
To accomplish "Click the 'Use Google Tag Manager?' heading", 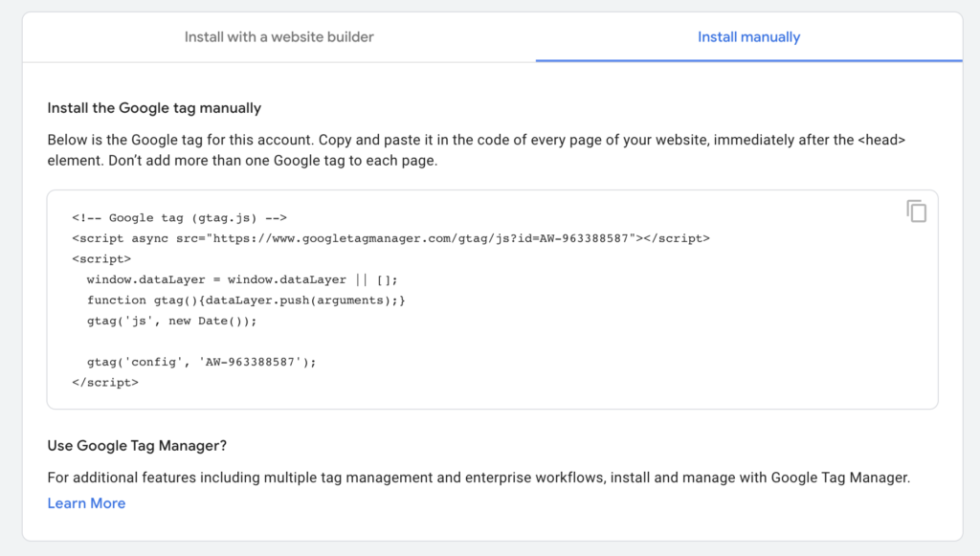I will 137,445.
